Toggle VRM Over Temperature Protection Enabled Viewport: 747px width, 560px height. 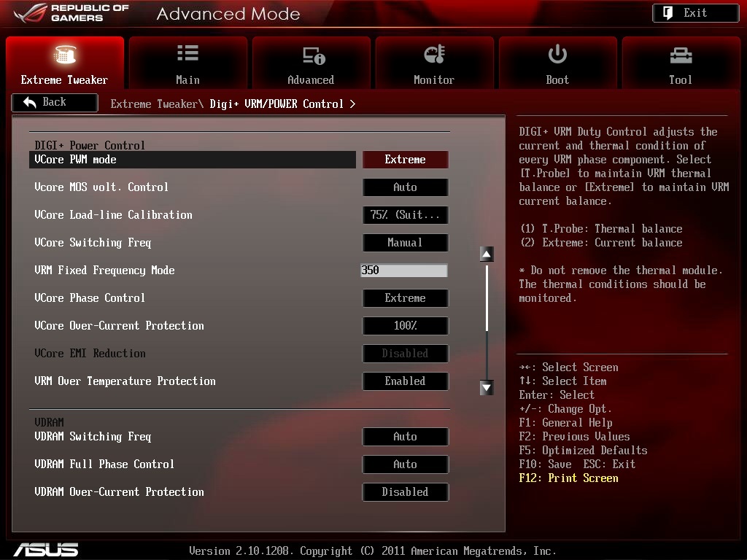click(x=406, y=381)
